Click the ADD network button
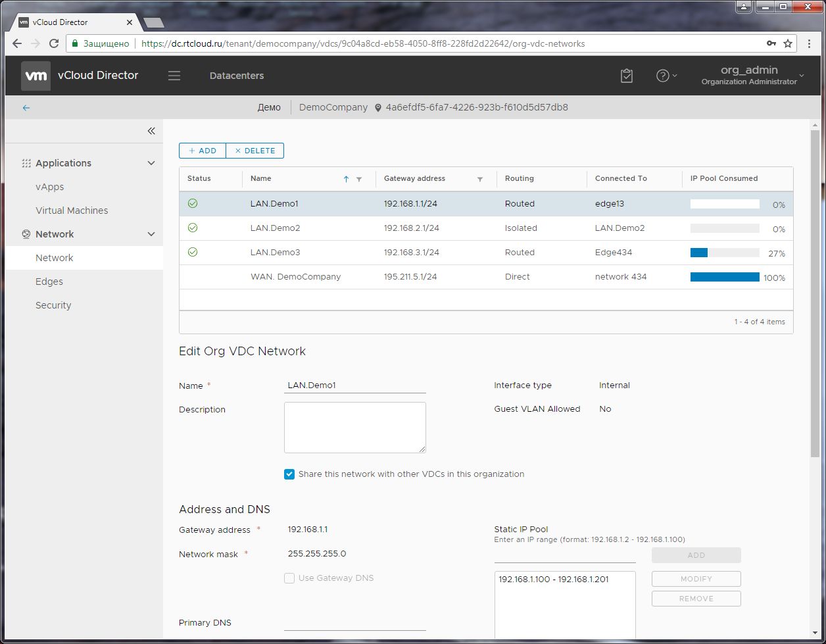This screenshot has height=644, width=826. point(203,151)
